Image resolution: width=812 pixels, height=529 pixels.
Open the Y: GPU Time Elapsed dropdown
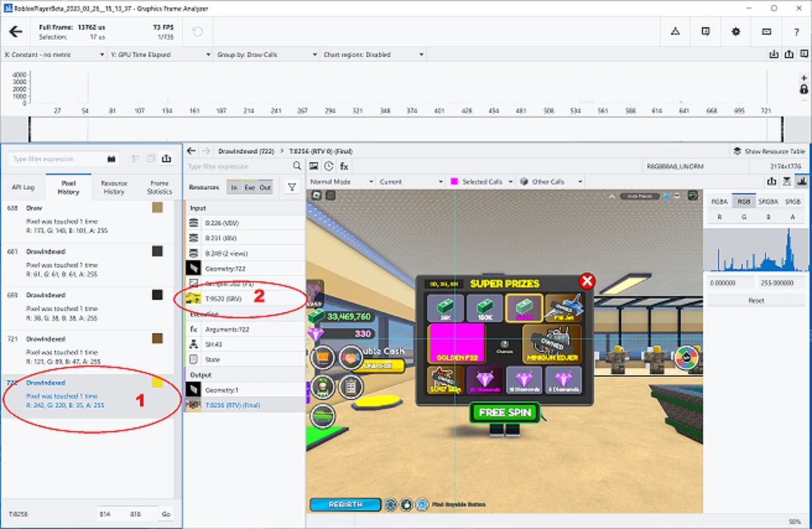160,55
